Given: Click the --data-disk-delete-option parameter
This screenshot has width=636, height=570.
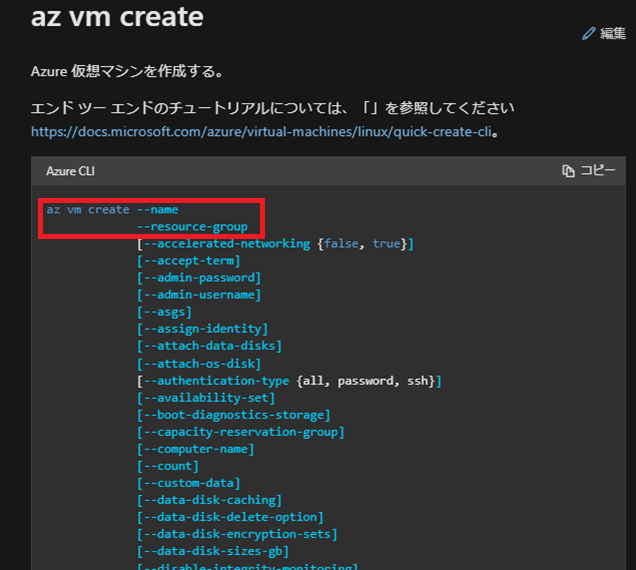Looking at the screenshot, I should coord(230,517).
